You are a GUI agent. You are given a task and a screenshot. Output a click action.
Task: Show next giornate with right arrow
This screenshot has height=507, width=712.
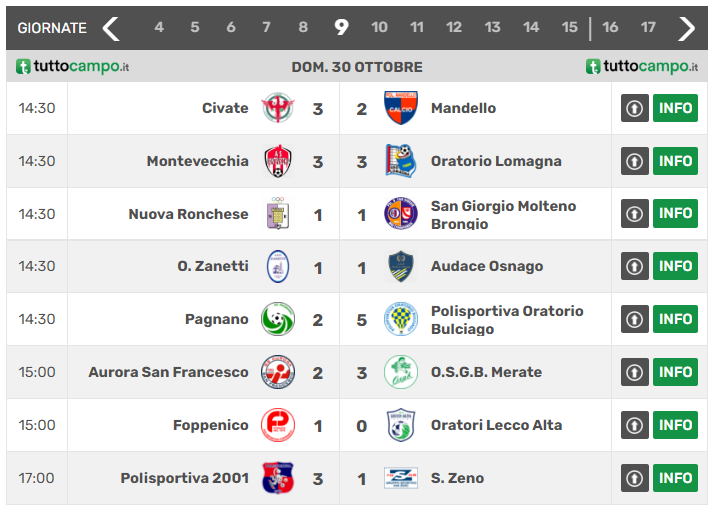(686, 28)
